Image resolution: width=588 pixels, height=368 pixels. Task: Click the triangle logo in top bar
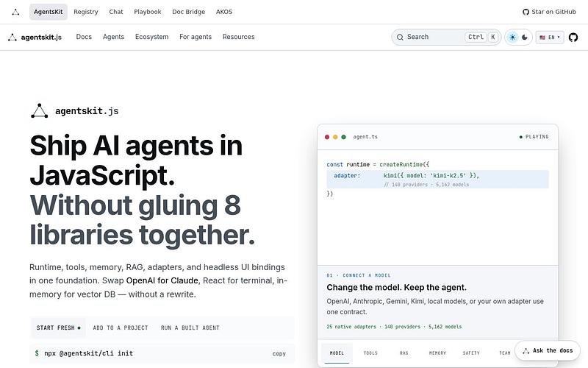click(x=15, y=12)
